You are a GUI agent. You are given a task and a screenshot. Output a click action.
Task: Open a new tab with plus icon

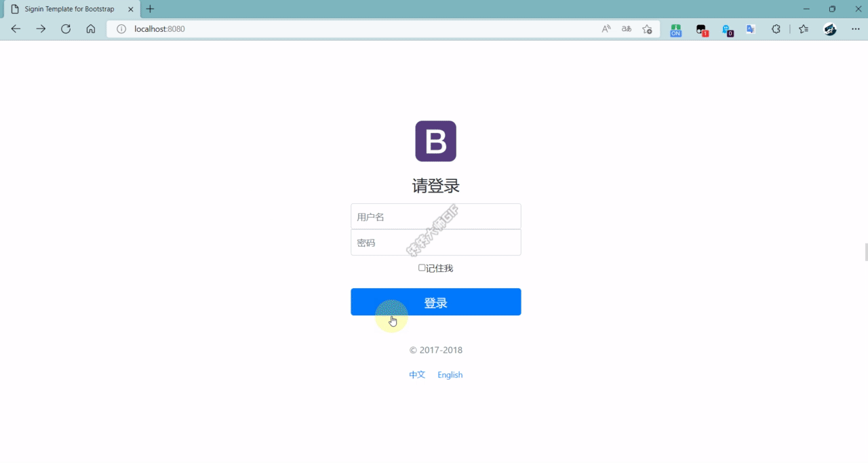[x=151, y=9]
